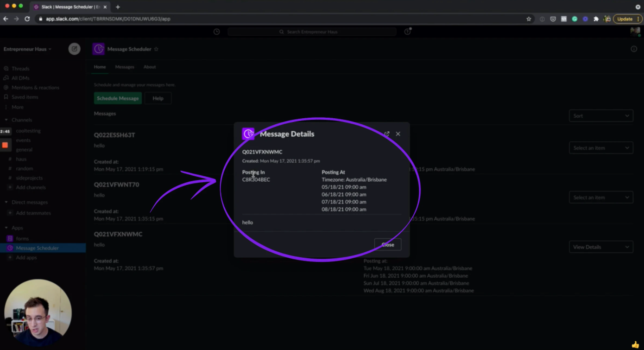Click the Help button
644x350 pixels.
tap(158, 98)
